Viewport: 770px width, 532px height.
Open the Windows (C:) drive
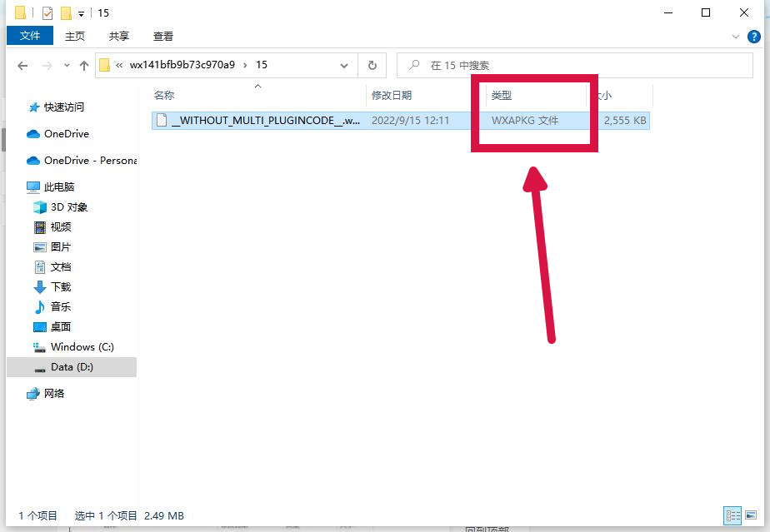82,347
